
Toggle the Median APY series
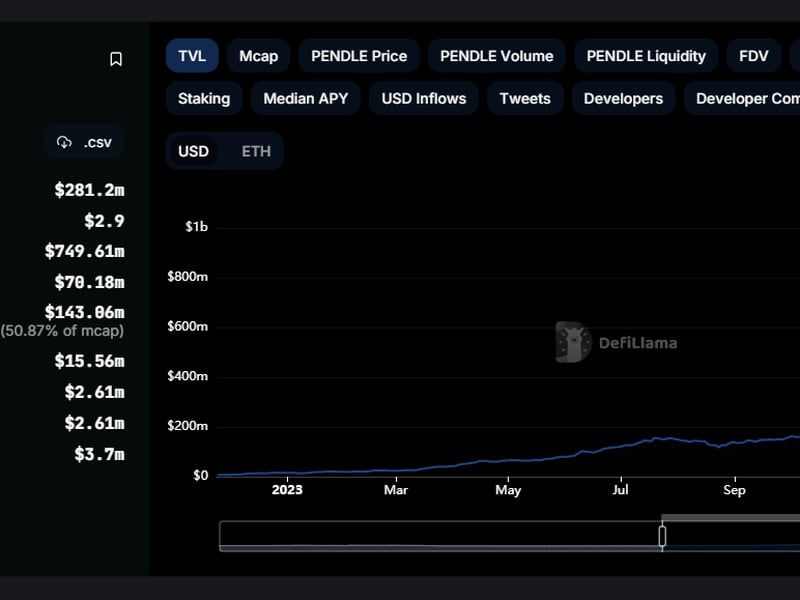point(305,98)
